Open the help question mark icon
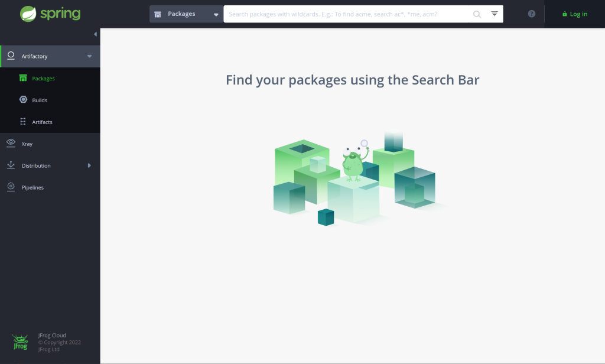Viewport: 605px width, 364px height. tap(531, 14)
